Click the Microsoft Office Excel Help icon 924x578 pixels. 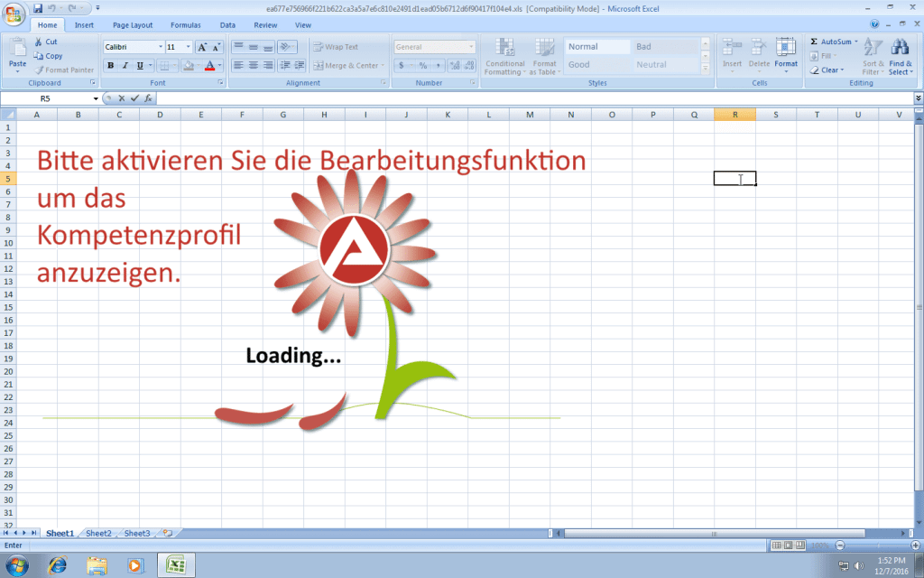(874, 24)
